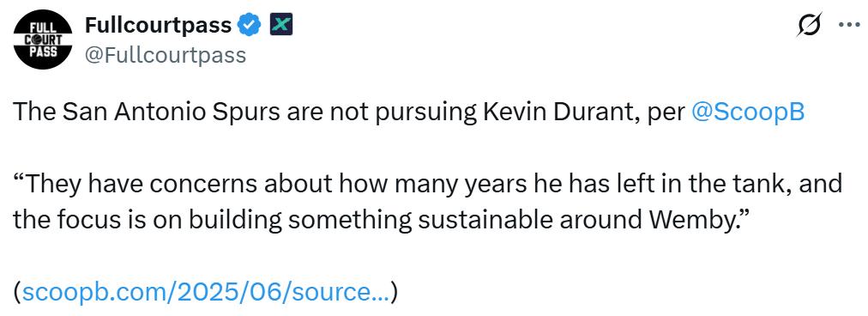Open the Full Court Pass profile avatar
868x316 pixels.
pyautogui.click(x=43, y=39)
